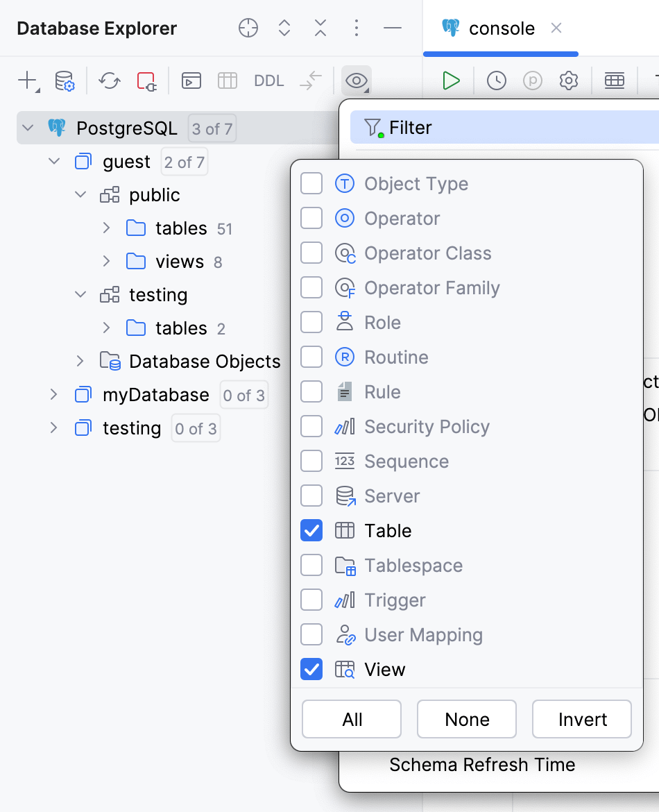This screenshot has width=659, height=812.
Task: Open data source properties icon
Action: point(64,81)
